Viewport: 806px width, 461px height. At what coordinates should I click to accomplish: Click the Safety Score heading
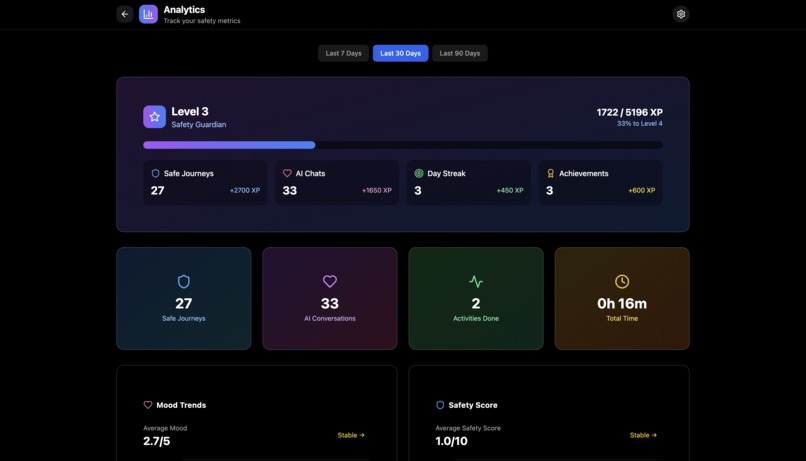point(473,405)
